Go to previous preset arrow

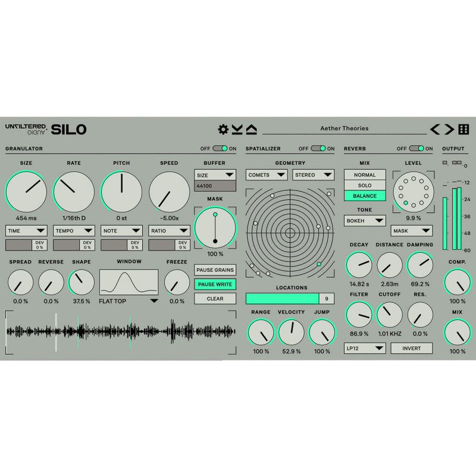coord(435,129)
